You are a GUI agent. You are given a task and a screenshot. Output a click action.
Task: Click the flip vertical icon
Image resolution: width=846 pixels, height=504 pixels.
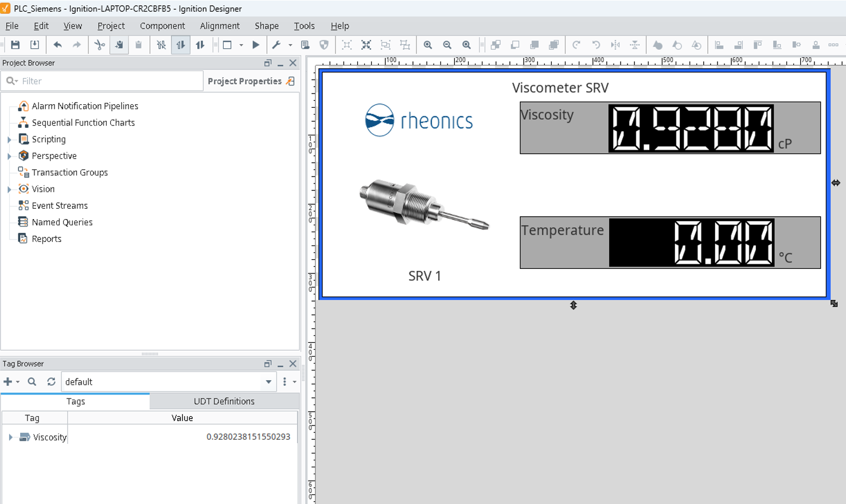pos(635,45)
